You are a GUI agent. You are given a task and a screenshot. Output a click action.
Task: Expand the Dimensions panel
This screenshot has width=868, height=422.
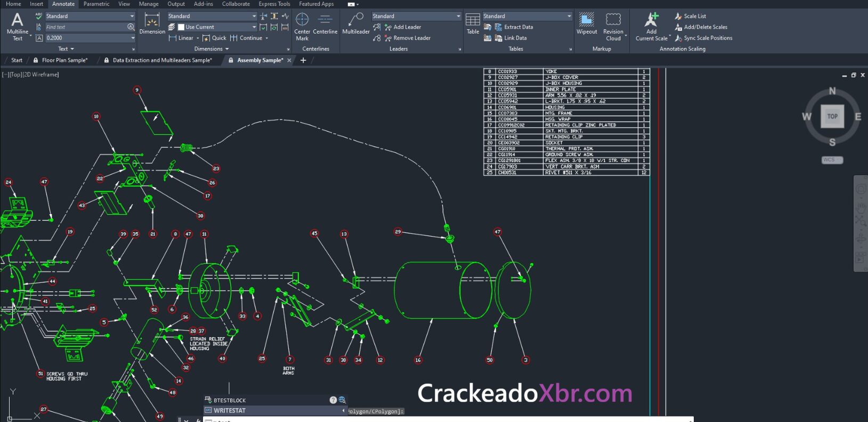212,48
